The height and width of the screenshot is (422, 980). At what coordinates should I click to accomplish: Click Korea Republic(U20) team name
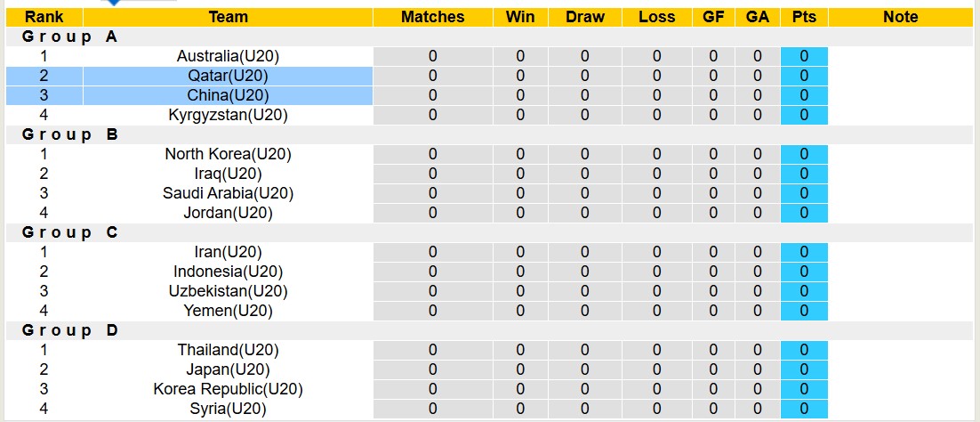tap(228, 389)
